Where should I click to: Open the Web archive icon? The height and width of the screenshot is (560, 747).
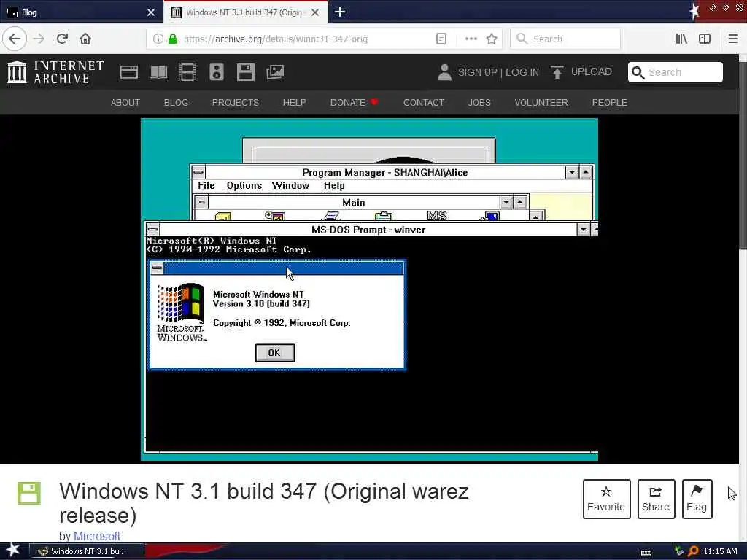click(x=129, y=72)
